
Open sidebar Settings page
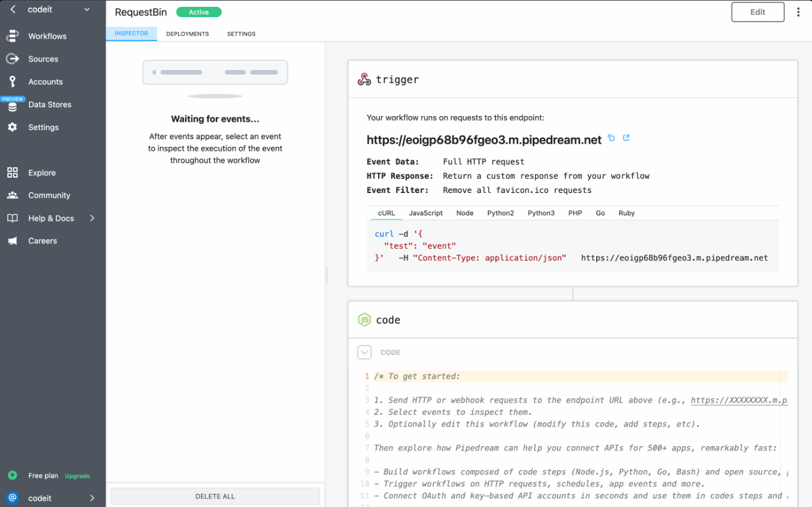point(44,127)
